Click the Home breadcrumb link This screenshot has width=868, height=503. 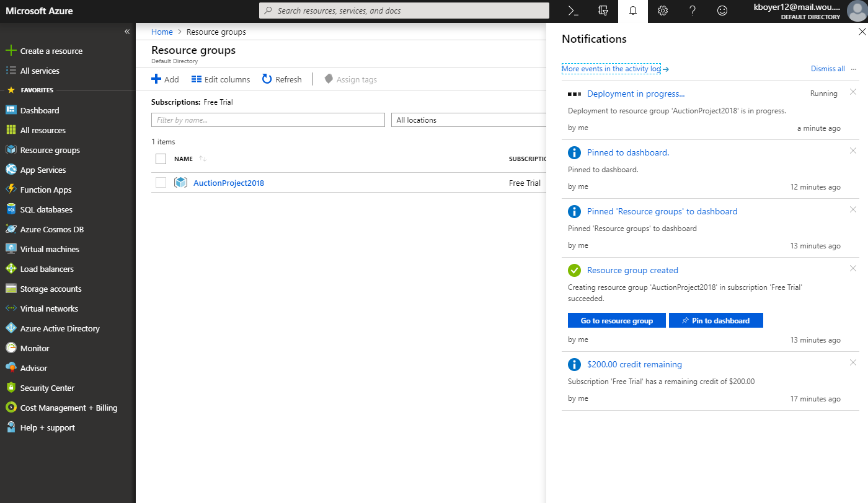point(162,32)
